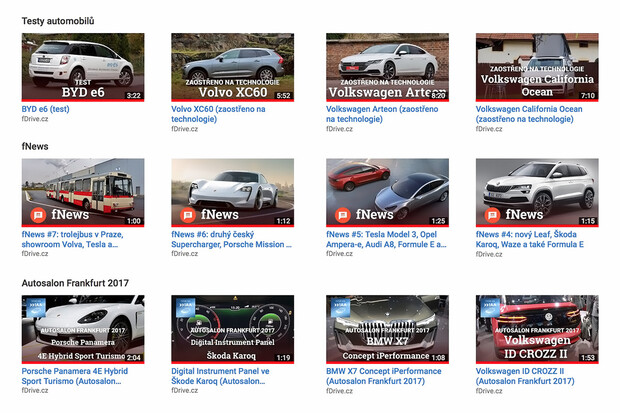This screenshot has height=413, width=620.
Task: Click the orange chat icon on fNews #6 thumbnail
Action: (188, 215)
